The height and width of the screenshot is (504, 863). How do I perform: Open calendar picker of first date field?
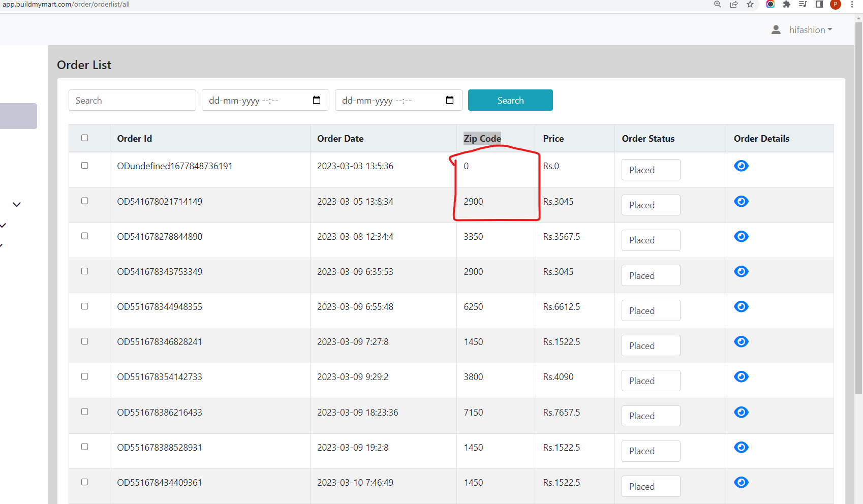[x=317, y=100]
